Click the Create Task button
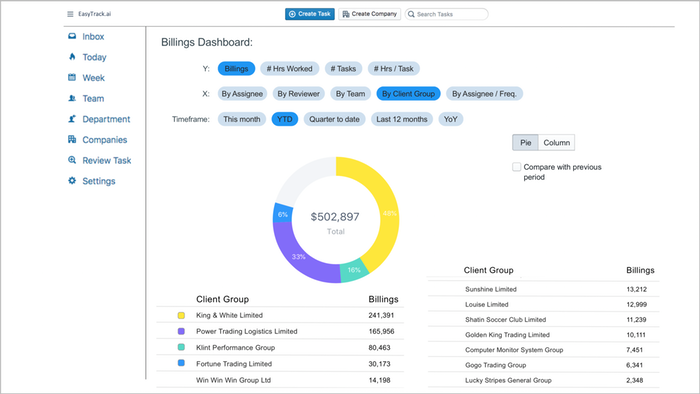700x394 pixels. 310,14
